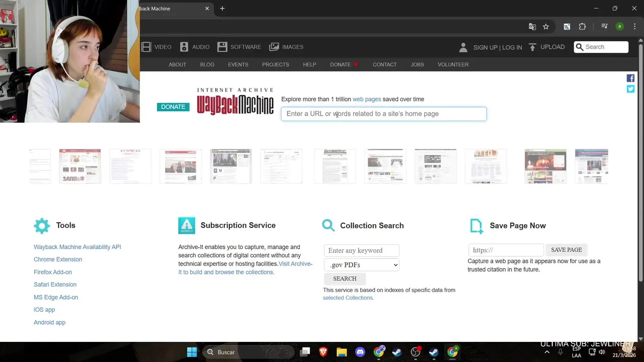644x362 pixels.
Task: Click the Wayback Machine logo
Action: point(235,102)
